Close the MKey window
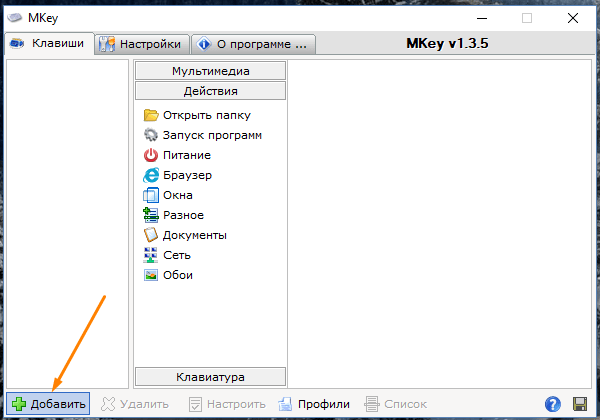Image resolution: width=600 pixels, height=420 pixels. point(573,18)
